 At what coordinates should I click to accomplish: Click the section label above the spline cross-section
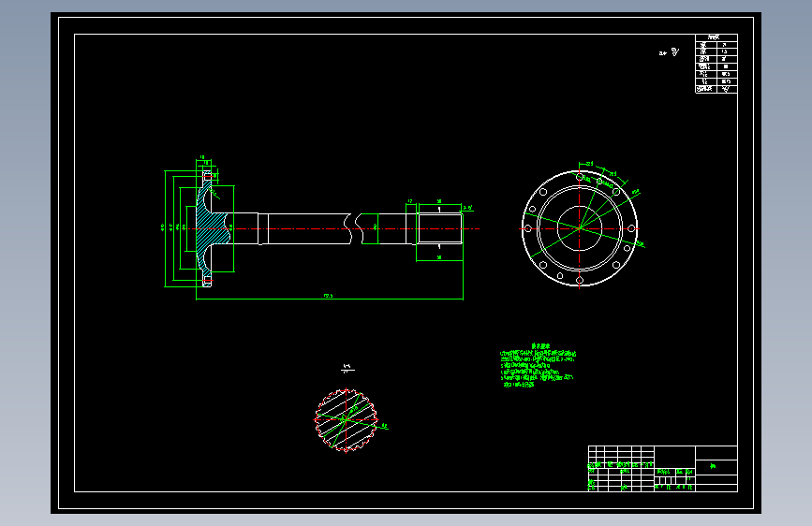point(348,368)
